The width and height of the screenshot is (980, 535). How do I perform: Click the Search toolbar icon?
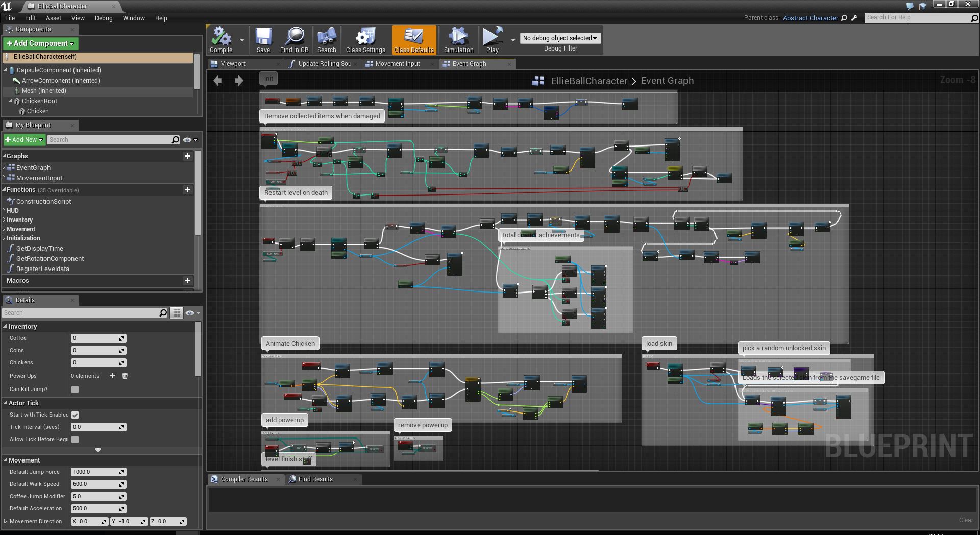(x=327, y=40)
